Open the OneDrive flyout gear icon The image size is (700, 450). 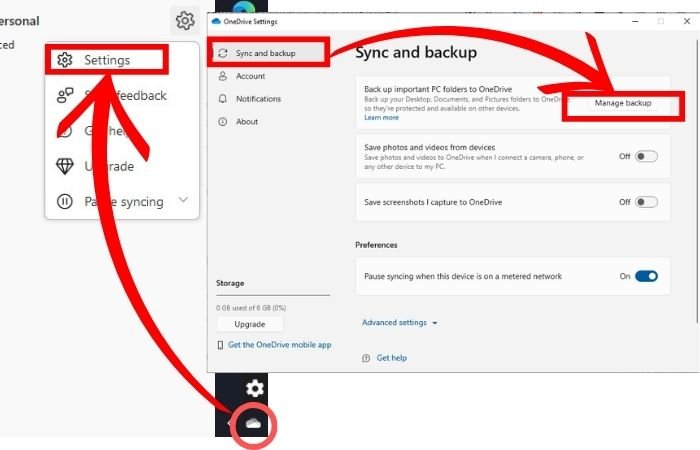pyautogui.click(x=185, y=21)
